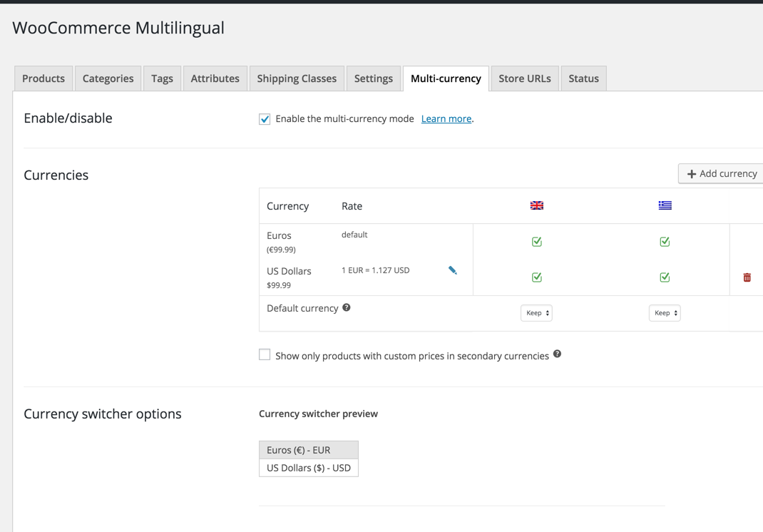763x532 pixels.
Task: Click the Default currency label
Action: tap(302, 308)
